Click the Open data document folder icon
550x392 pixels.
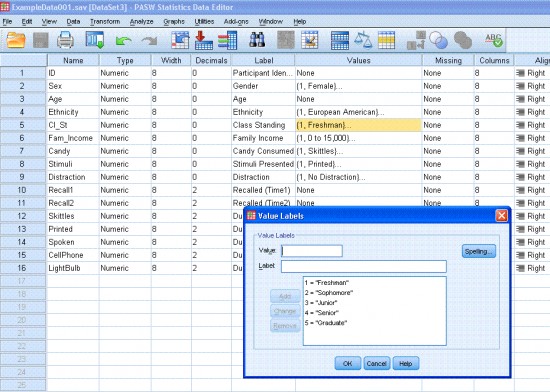pyautogui.click(x=16, y=40)
